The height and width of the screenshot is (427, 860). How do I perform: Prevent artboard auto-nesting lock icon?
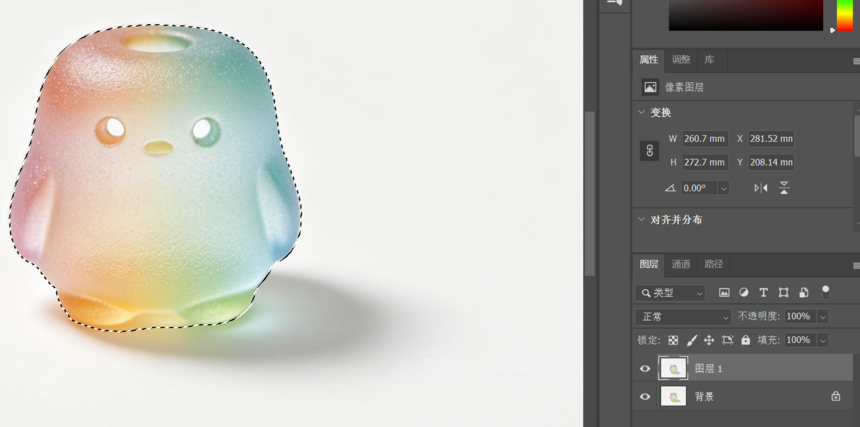click(x=727, y=340)
